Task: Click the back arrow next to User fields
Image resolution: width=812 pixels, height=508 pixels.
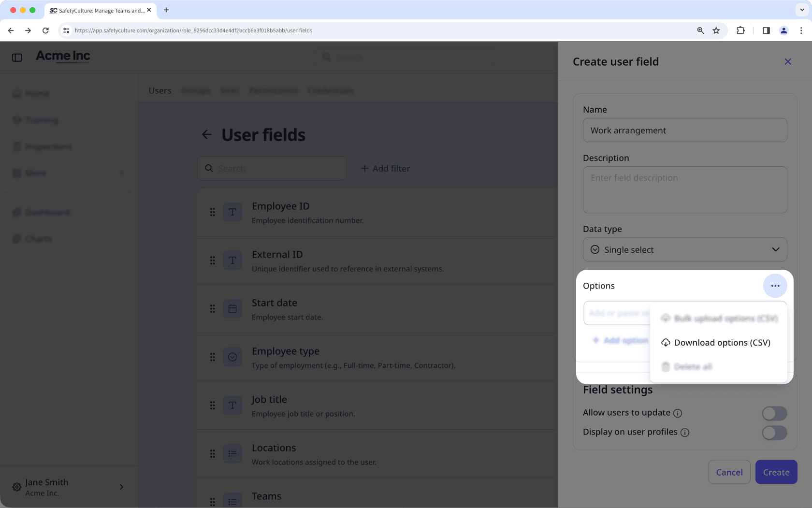Action: 207,134
